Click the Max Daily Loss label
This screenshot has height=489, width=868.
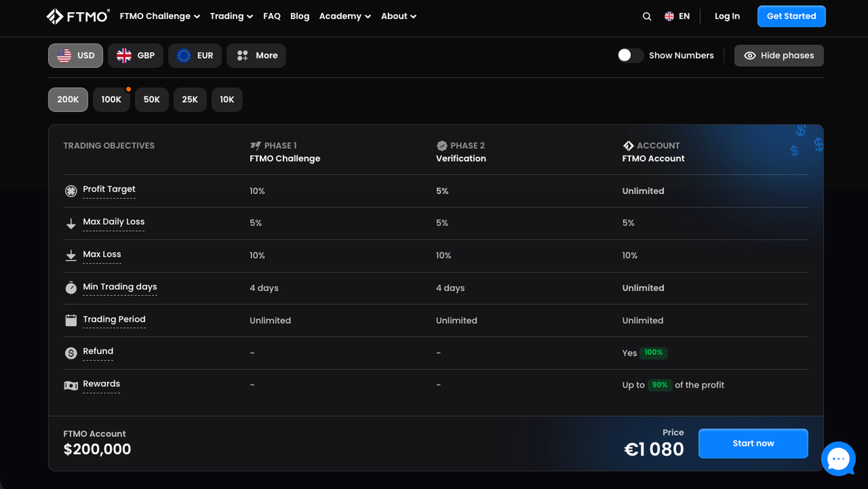point(114,221)
